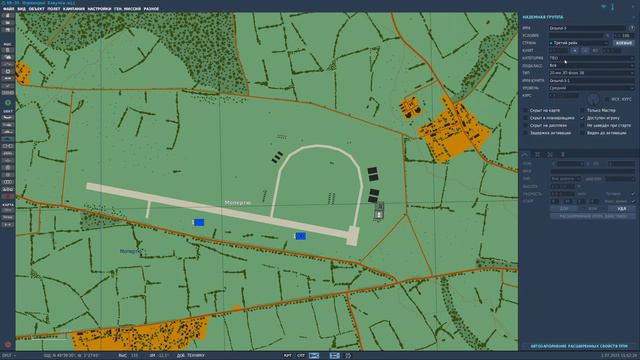
Task: Open the Route tab icon in group panel
Action: (x=525, y=154)
